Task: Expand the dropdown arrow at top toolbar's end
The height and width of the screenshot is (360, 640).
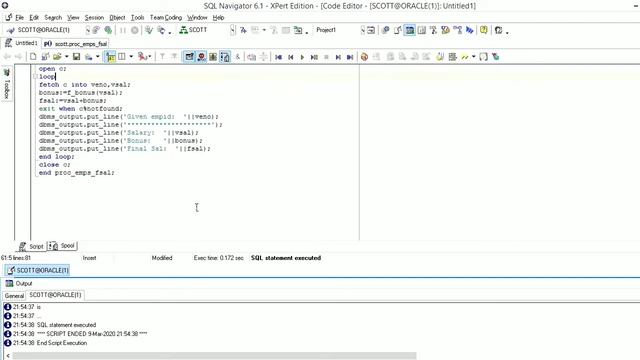Action: (x=507, y=32)
